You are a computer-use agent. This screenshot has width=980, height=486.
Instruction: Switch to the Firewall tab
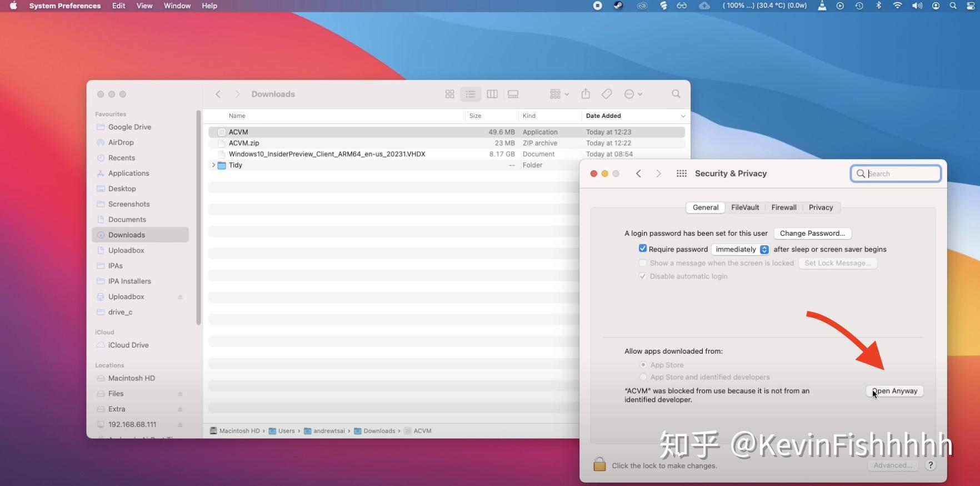click(784, 207)
